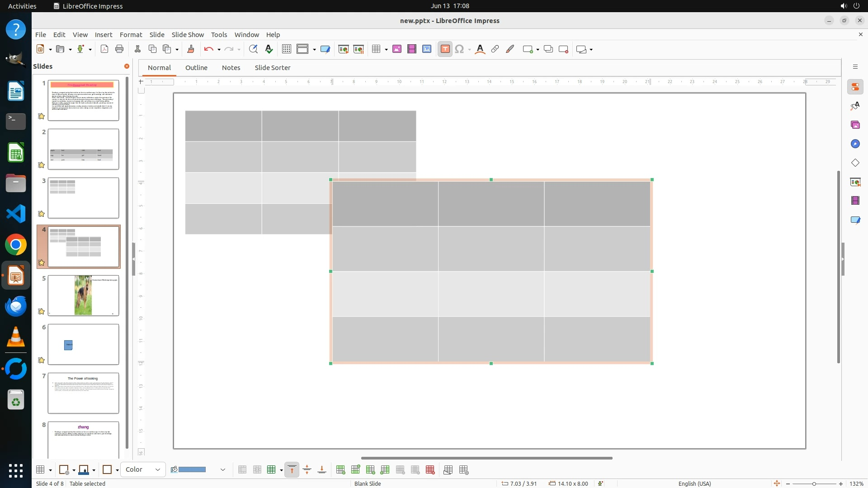Toggle Align Top cell alignment
The width and height of the screenshot is (868, 488).
point(292,470)
